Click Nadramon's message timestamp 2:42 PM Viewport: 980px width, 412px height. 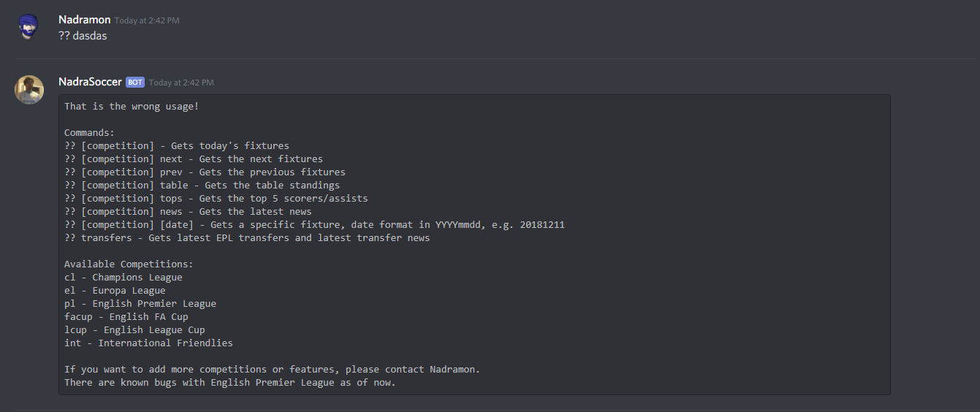[147, 20]
